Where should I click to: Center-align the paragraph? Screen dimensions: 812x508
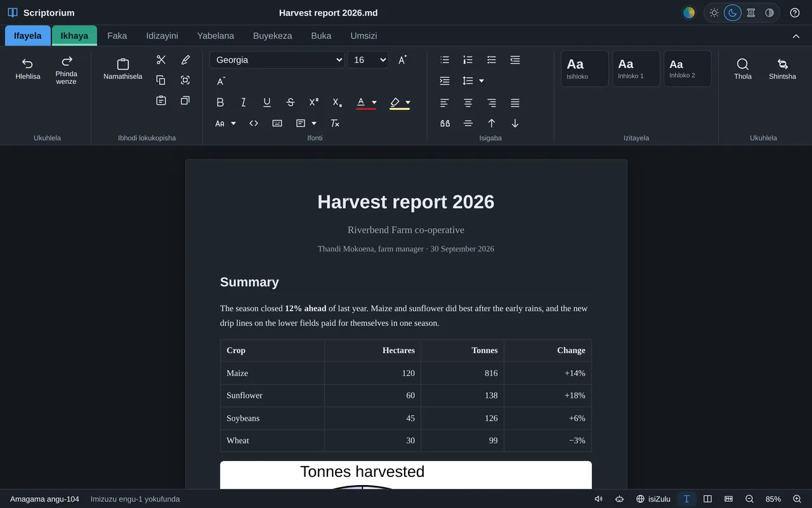click(x=468, y=102)
